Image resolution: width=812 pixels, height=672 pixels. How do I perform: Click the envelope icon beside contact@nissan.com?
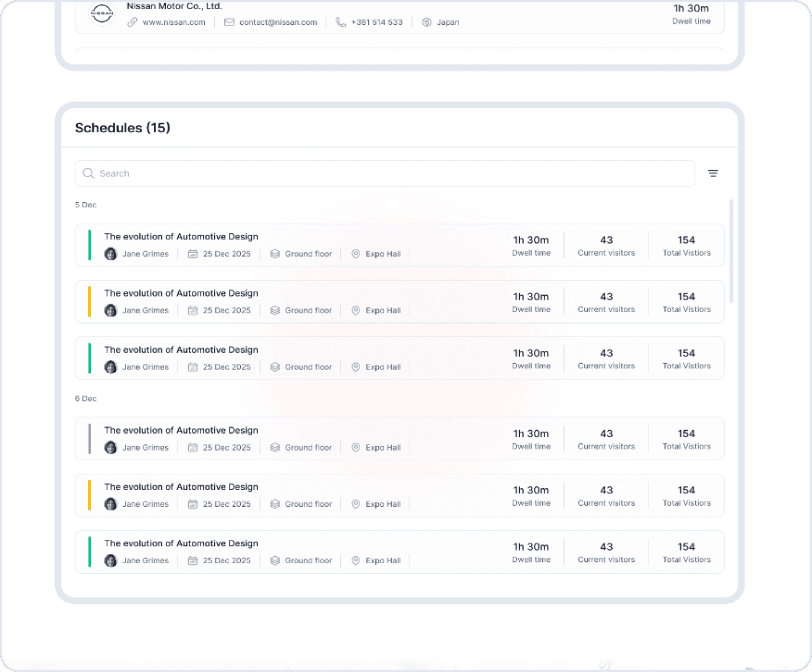point(229,22)
